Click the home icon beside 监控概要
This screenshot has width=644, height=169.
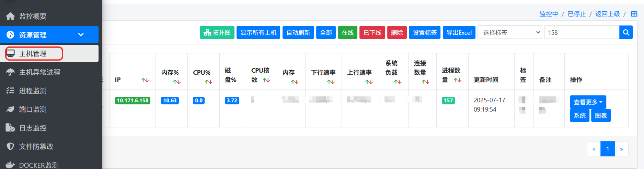pos(10,16)
